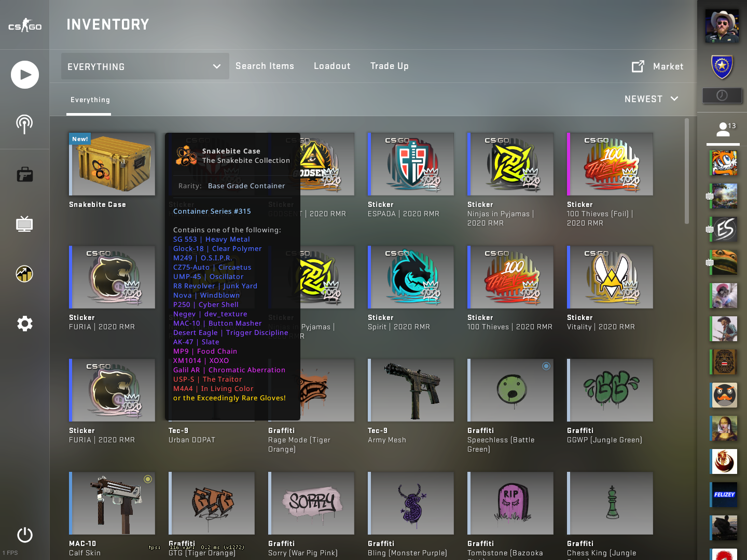
Task: Select the Bling Monster Purple graffiti
Action: [411, 503]
